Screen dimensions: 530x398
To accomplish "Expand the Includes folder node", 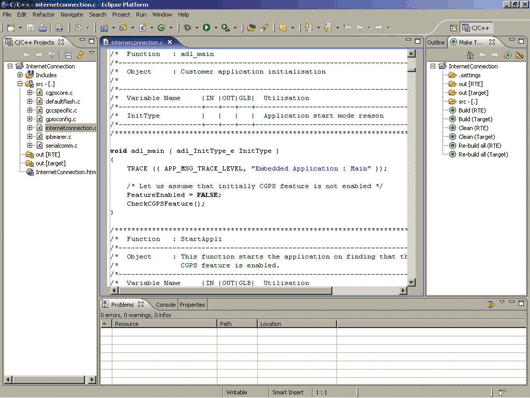I will [20, 75].
